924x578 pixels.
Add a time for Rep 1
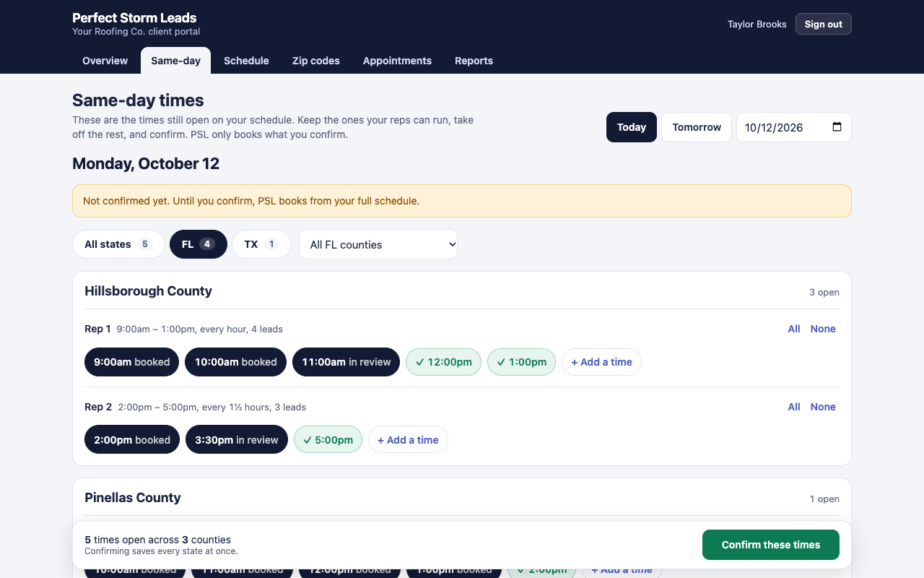point(601,362)
